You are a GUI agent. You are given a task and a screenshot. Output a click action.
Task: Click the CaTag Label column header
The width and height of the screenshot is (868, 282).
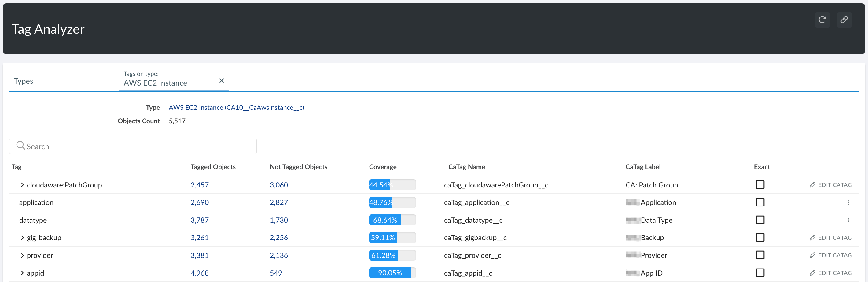(x=643, y=167)
